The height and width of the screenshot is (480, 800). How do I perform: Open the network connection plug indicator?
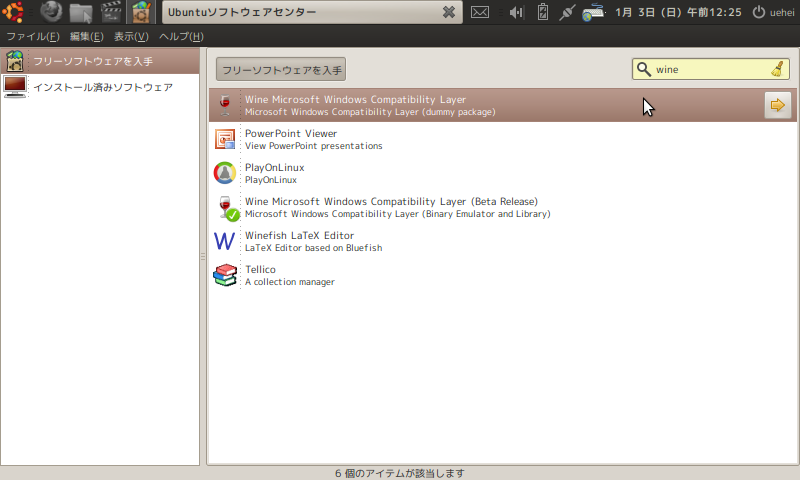[x=567, y=12]
